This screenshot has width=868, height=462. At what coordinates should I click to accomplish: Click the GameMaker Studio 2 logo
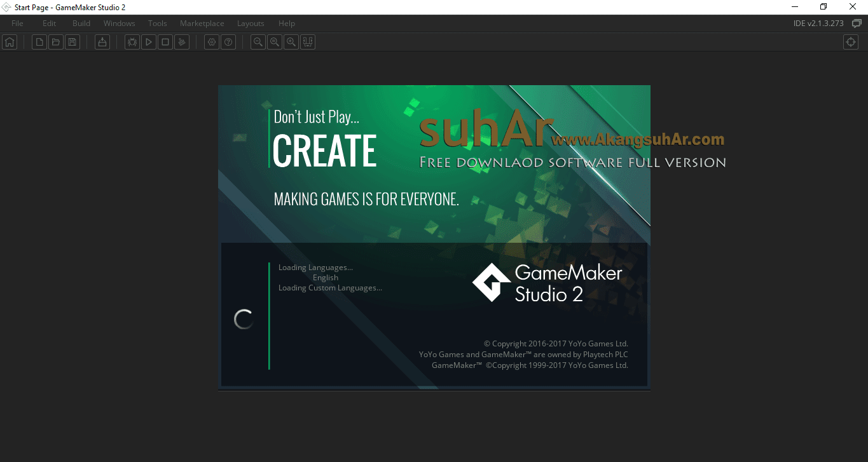pos(547,283)
